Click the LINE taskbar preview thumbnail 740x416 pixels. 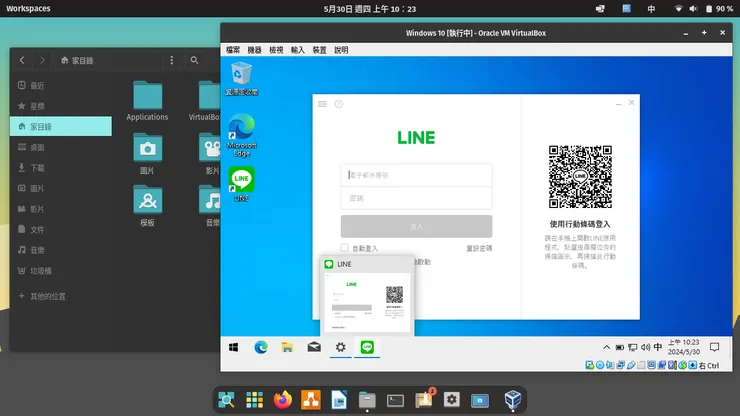point(367,303)
